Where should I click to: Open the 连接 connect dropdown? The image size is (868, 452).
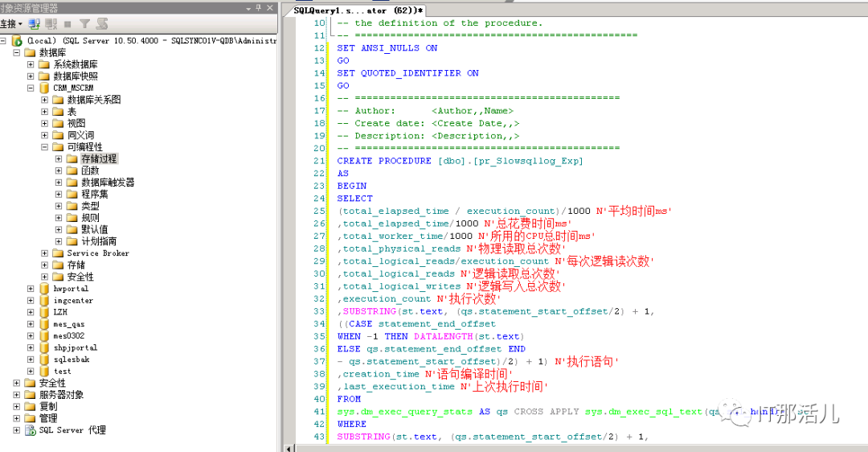(x=11, y=24)
